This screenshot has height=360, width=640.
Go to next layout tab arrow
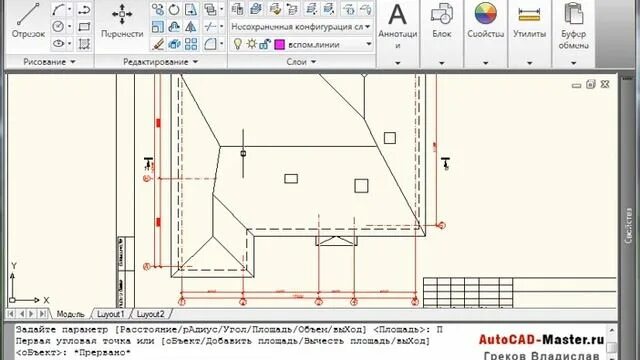(x=32, y=314)
